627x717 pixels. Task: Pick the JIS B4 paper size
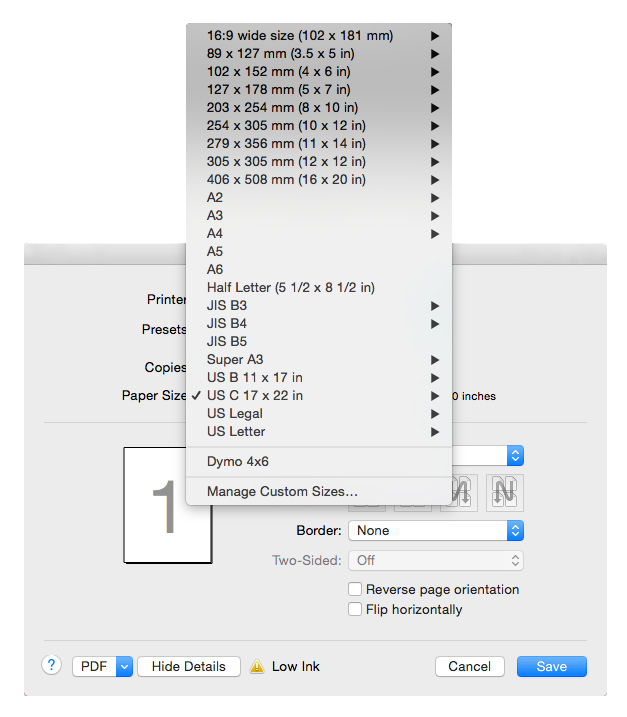319,323
